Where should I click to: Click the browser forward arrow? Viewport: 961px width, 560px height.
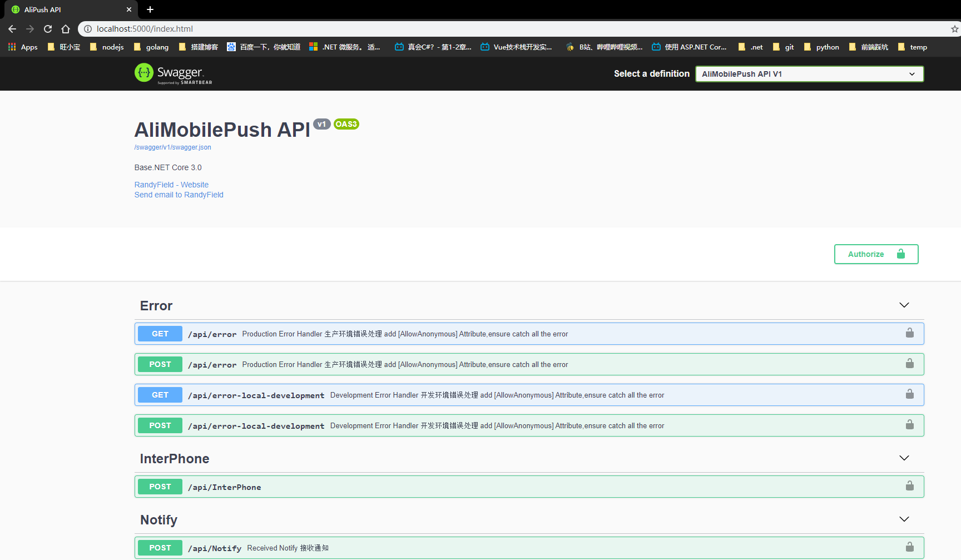click(30, 29)
